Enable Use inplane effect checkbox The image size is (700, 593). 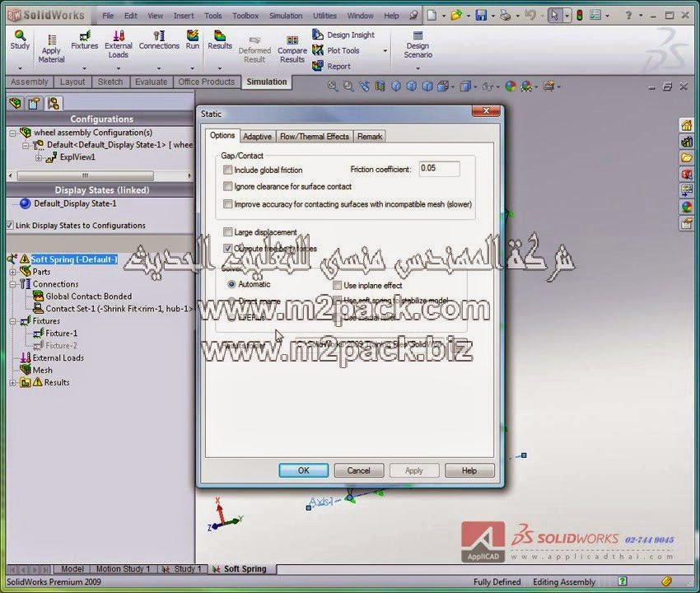pos(337,285)
